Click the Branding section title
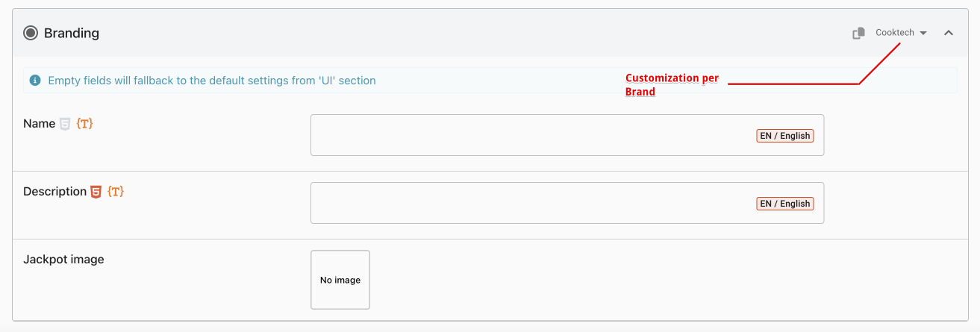The image size is (980, 332). [x=72, y=33]
